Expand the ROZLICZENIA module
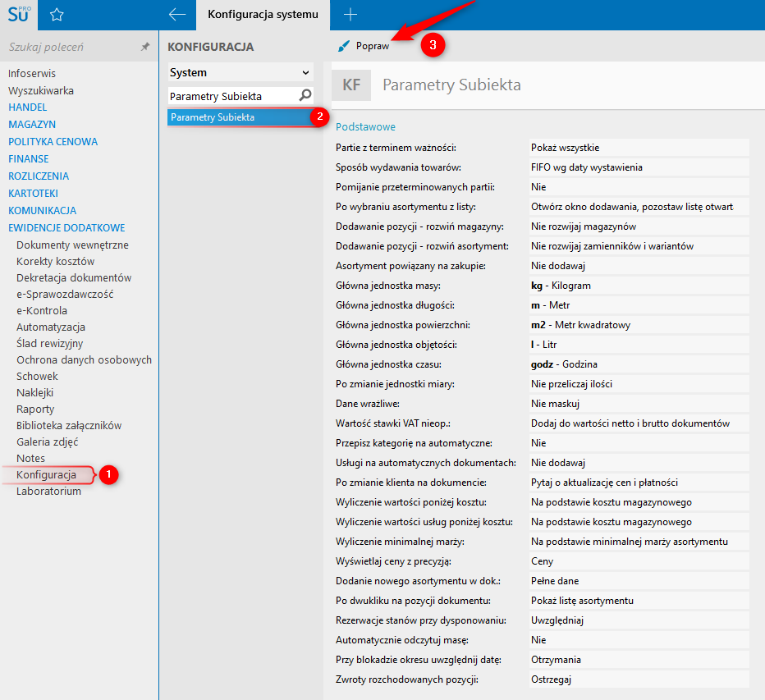This screenshot has height=700, width=765. point(39,176)
